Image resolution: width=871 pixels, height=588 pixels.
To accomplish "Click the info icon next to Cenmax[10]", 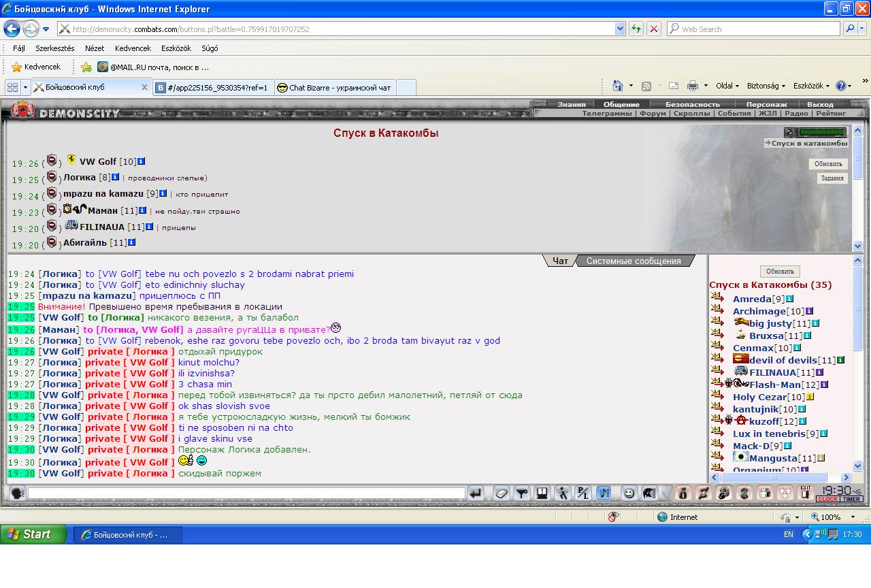I will (797, 348).
